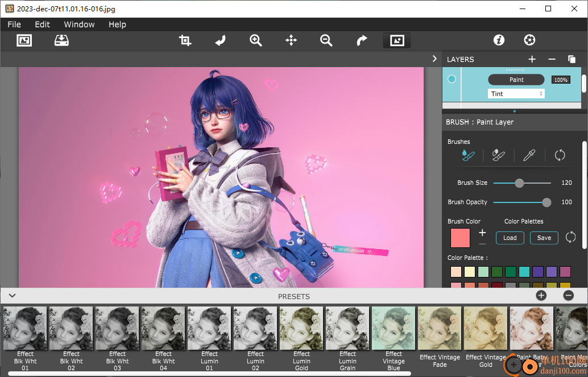588x377 pixels.
Task: Pick the light violet palette swatch
Action: click(552, 272)
